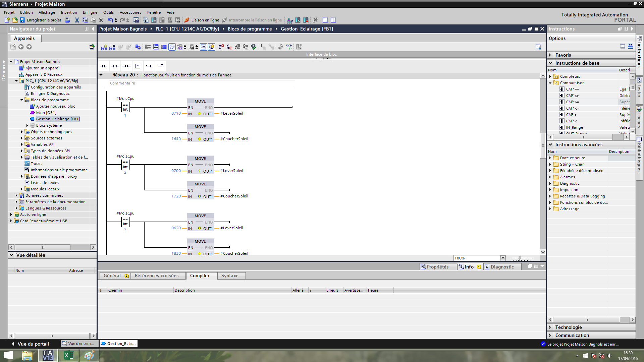Toggle the network comments display button

(x=172, y=47)
